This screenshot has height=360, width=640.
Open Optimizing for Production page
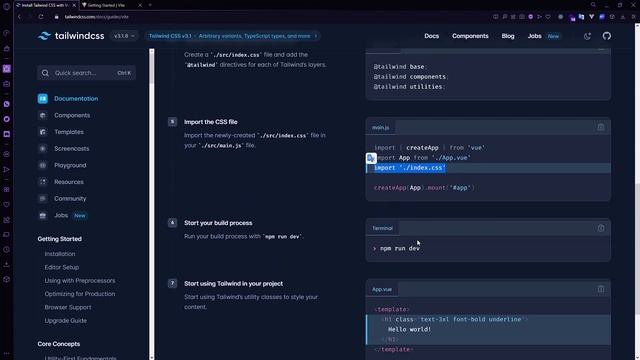(80, 294)
